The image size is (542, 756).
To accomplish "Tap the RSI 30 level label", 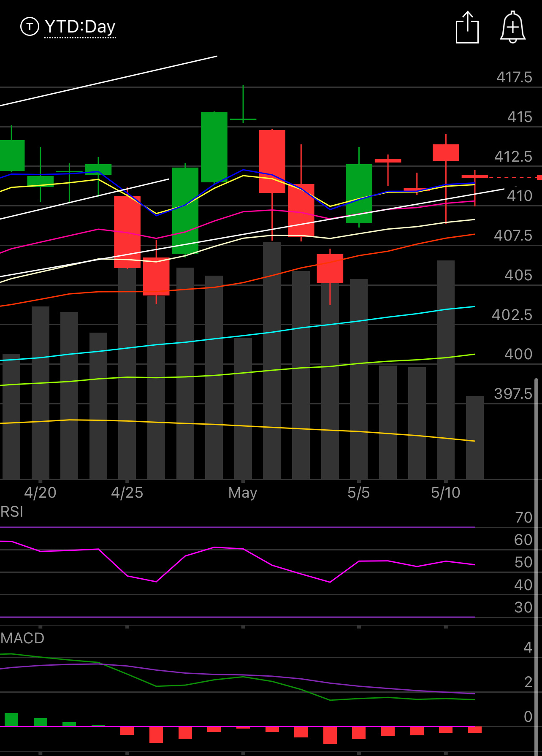I will coord(523,607).
